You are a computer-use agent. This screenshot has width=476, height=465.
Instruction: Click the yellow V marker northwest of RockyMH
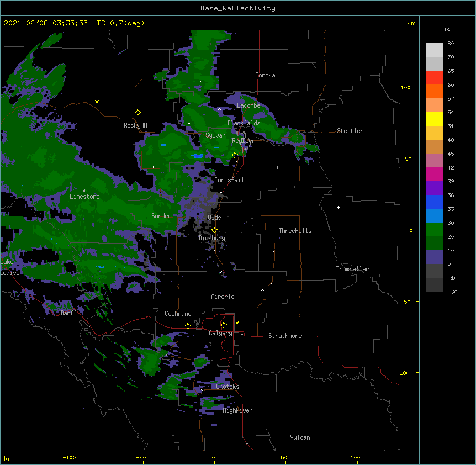[x=97, y=102]
